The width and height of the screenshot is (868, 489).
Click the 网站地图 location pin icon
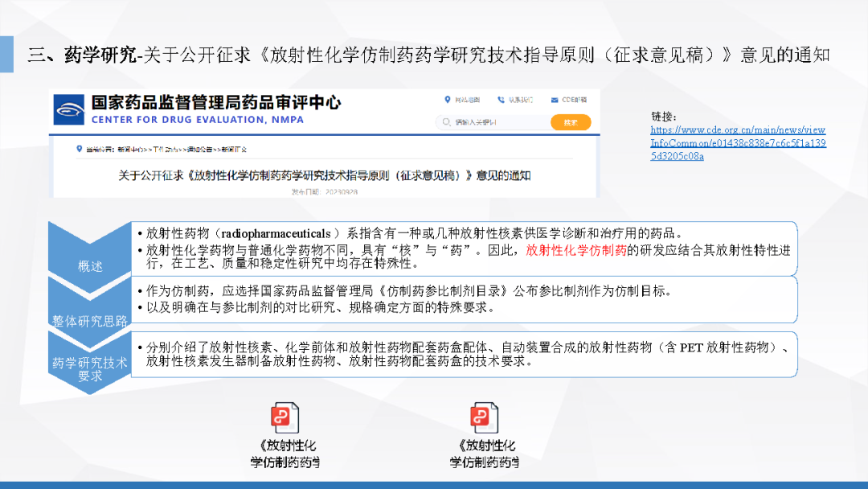[448, 100]
